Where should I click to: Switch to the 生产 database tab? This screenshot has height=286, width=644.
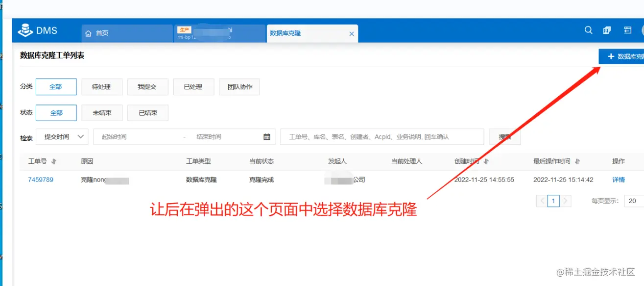pos(220,33)
